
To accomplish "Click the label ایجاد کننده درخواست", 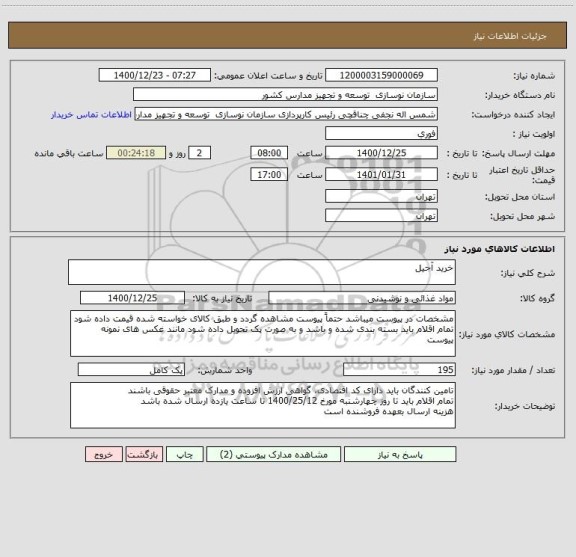I will (x=514, y=115).
